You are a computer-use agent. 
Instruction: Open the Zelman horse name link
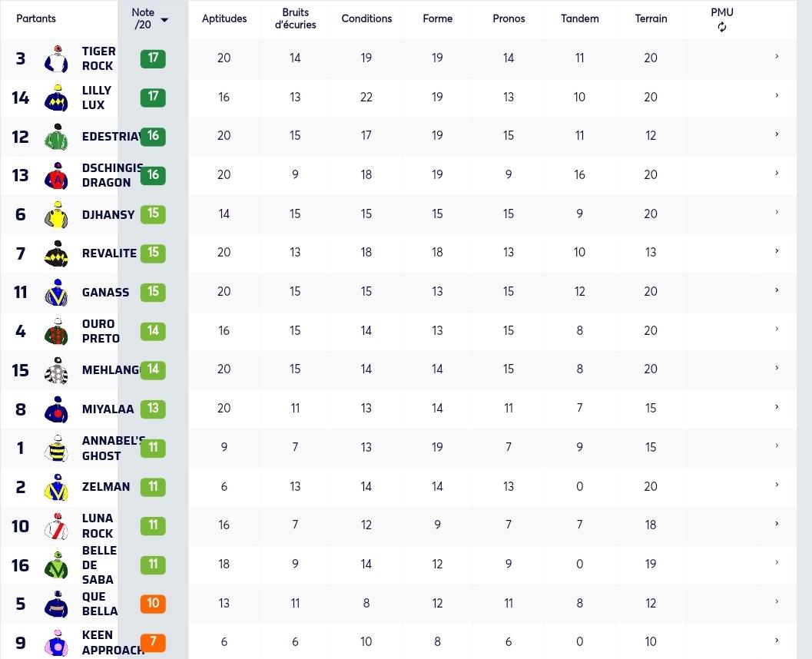pos(106,487)
